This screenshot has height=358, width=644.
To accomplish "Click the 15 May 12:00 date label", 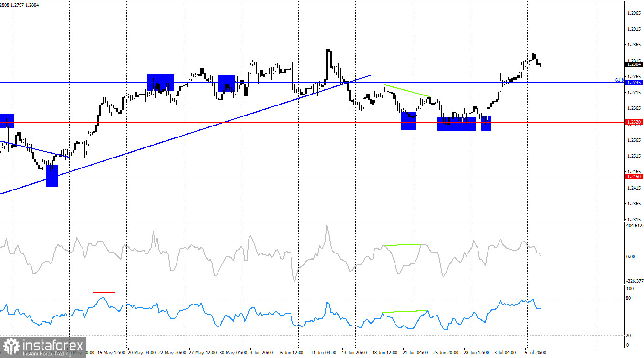I will 112,353.
